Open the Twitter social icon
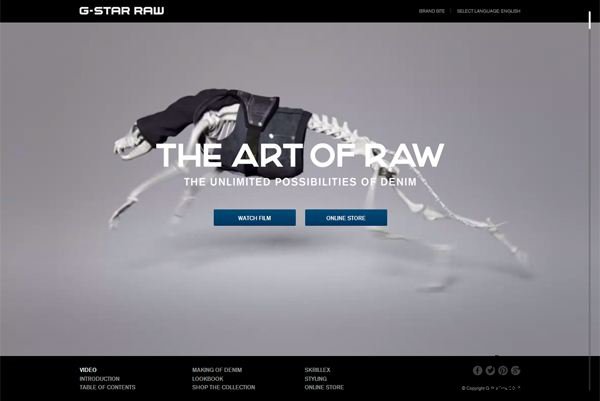600x401 pixels. point(490,370)
